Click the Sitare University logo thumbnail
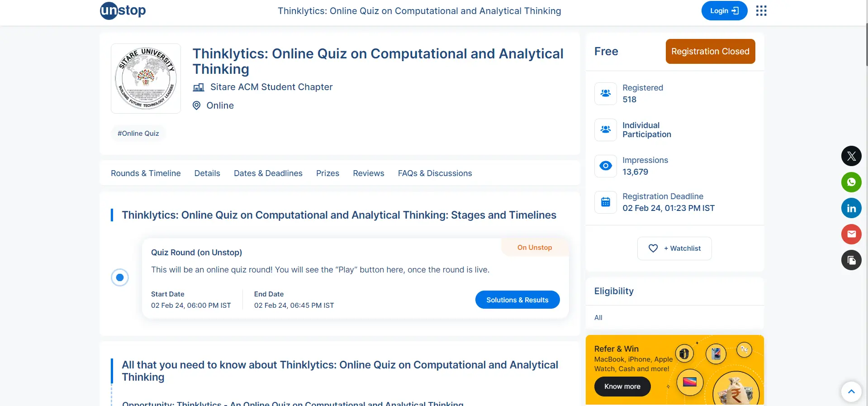The image size is (868, 406). pos(146,78)
